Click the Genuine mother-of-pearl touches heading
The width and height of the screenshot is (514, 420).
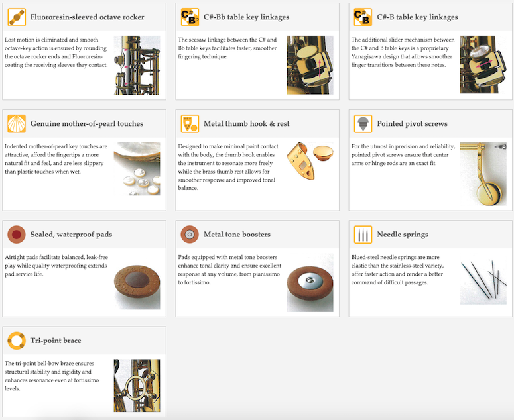point(87,124)
